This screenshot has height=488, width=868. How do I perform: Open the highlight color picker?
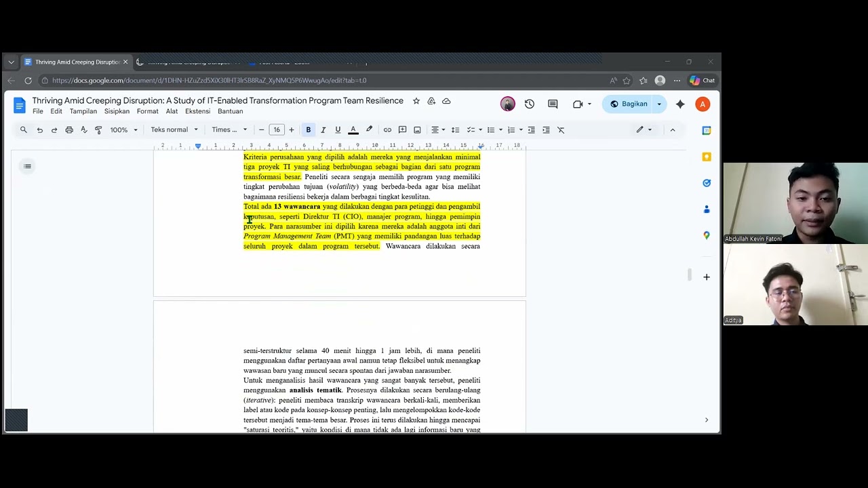(369, 129)
